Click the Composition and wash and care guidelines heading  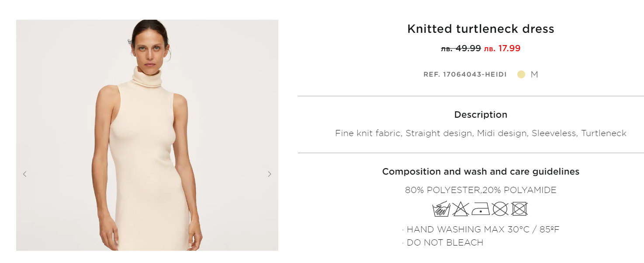(x=481, y=172)
